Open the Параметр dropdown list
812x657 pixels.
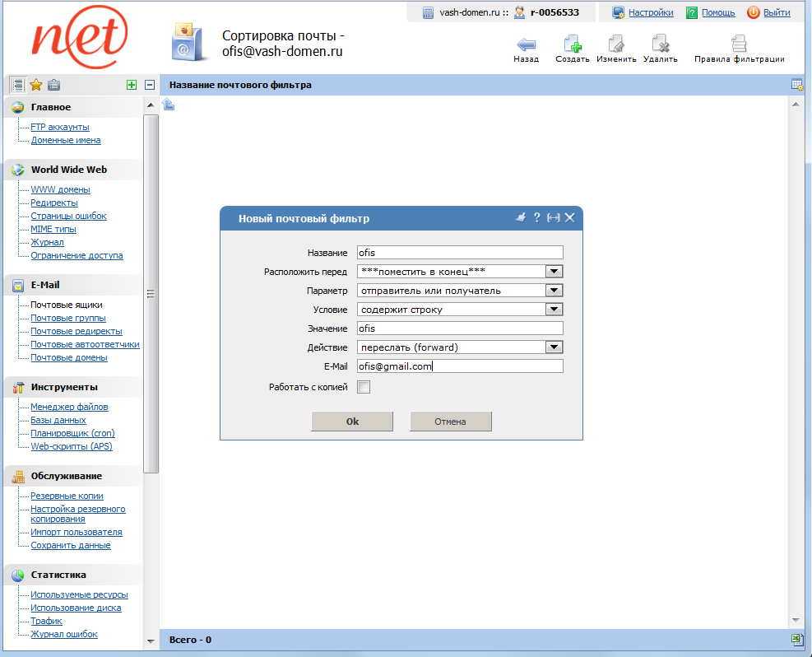click(x=554, y=291)
